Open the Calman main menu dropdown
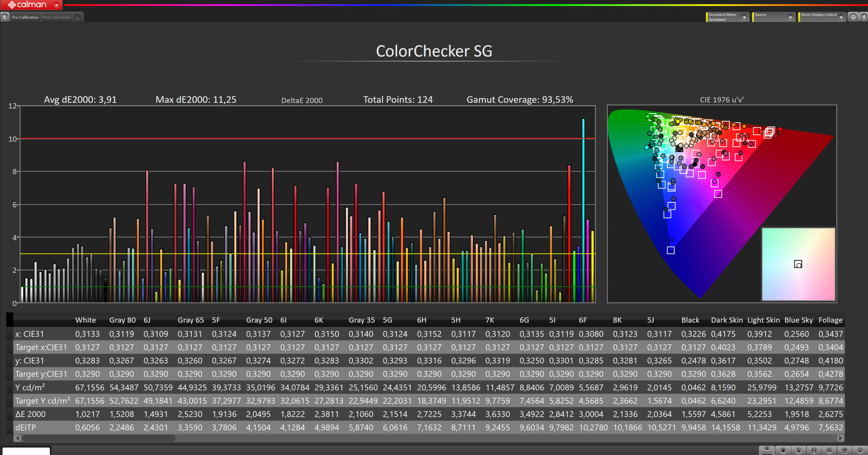 [x=56, y=5]
